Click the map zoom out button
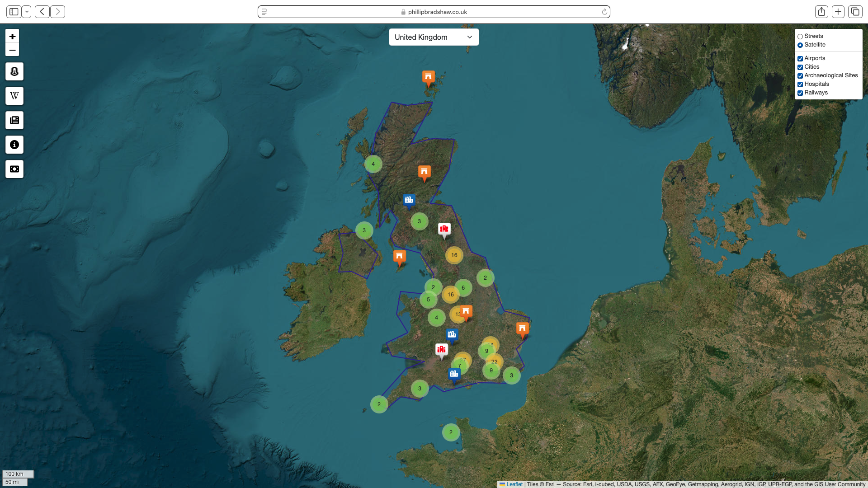 tap(12, 50)
